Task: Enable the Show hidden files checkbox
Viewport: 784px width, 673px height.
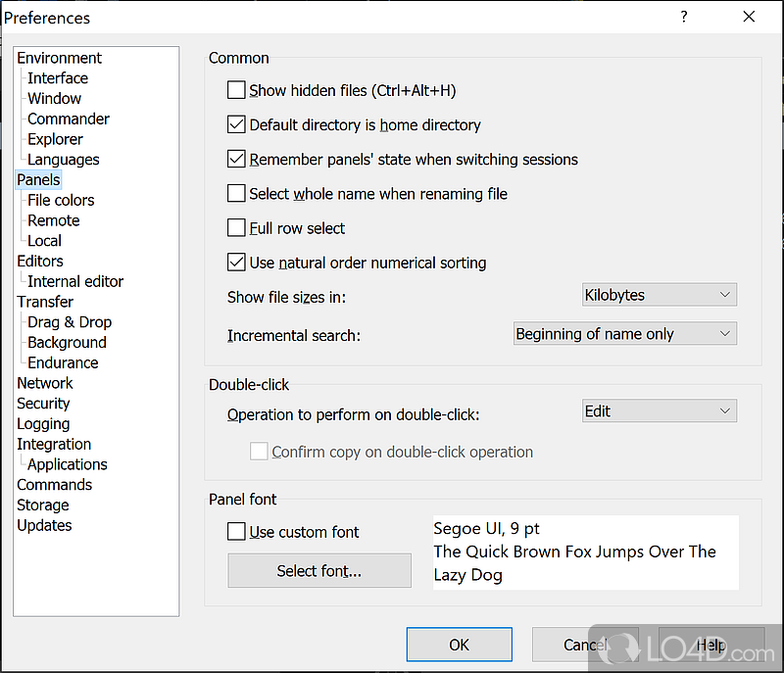Action: point(236,90)
